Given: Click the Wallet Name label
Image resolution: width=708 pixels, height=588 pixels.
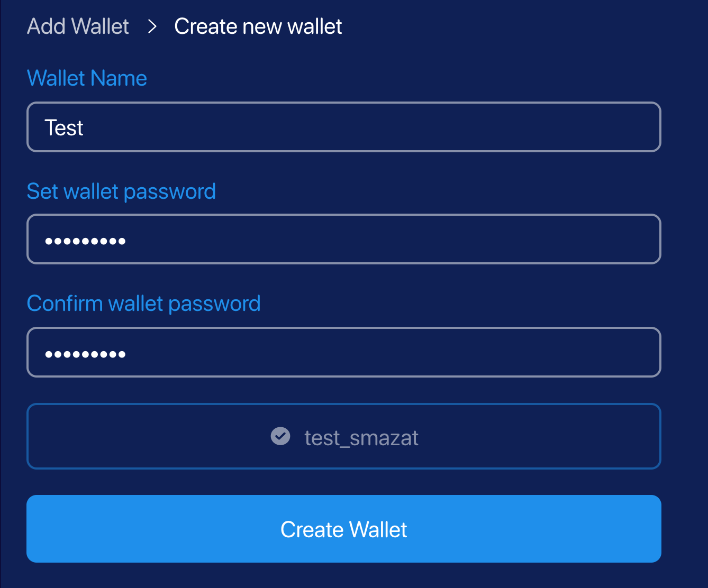Looking at the screenshot, I should pos(87,78).
